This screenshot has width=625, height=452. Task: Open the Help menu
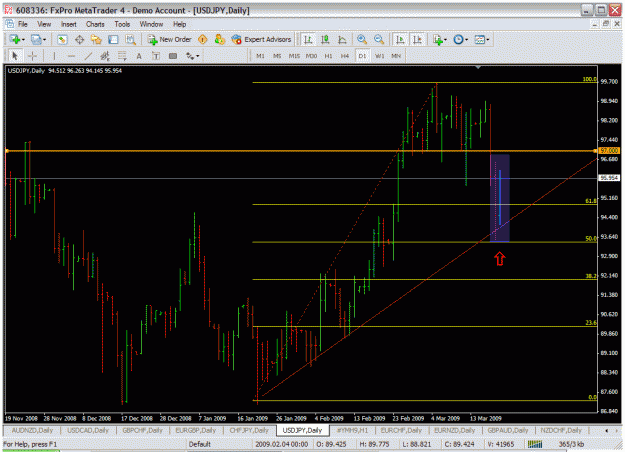[x=179, y=24]
